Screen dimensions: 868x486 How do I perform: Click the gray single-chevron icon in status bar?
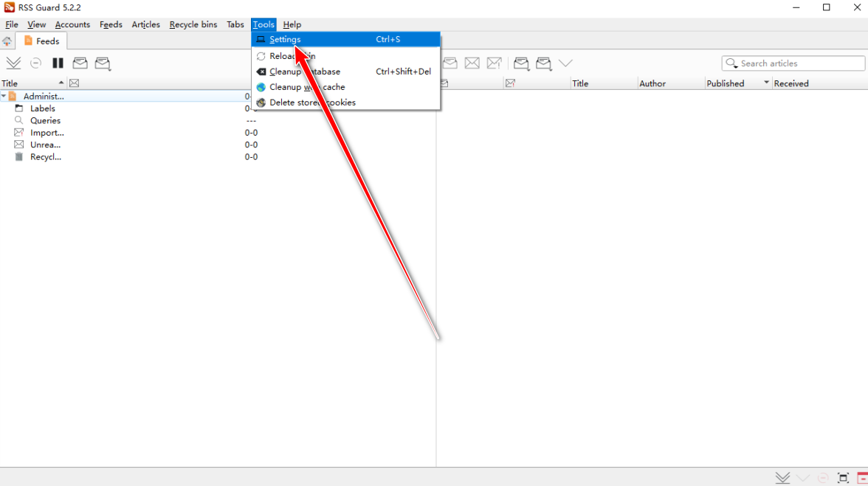803,478
